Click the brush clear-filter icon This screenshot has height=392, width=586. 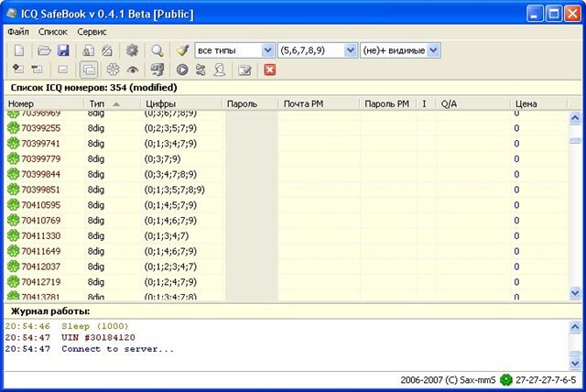tap(182, 50)
